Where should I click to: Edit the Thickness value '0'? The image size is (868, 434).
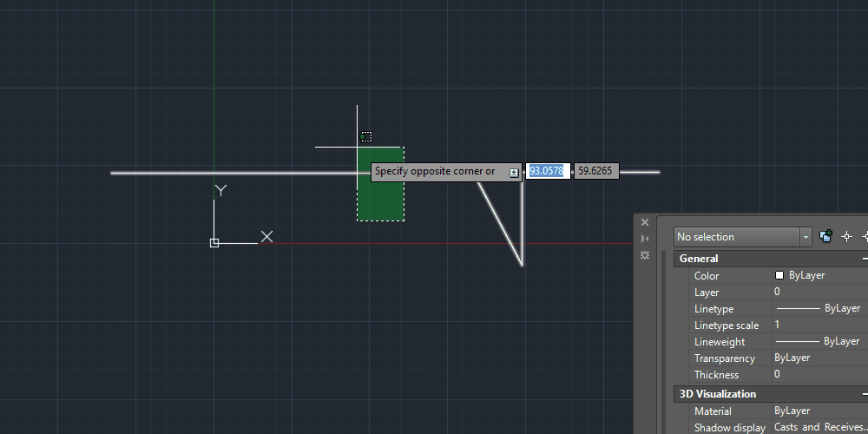[x=820, y=375]
